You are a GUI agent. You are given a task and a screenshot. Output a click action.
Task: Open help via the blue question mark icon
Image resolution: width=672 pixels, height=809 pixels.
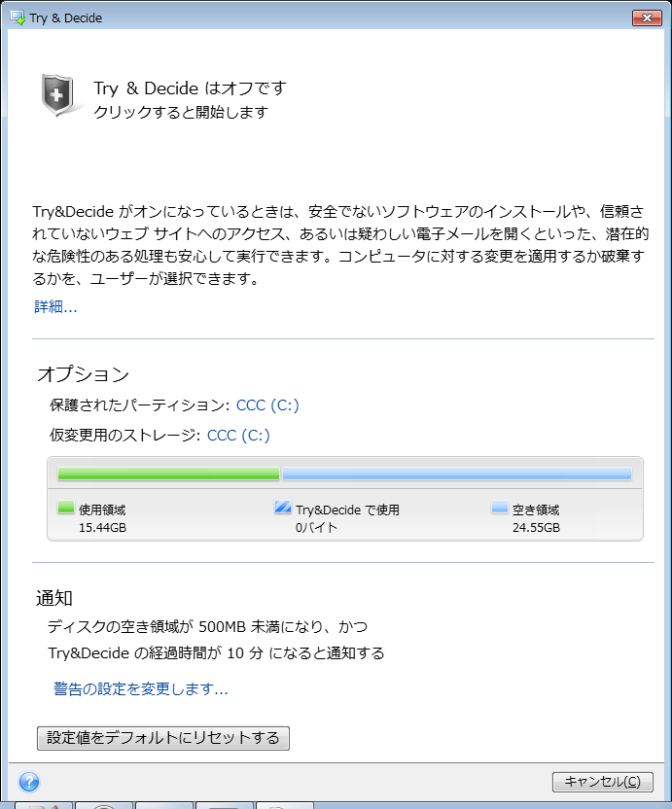click(29, 782)
